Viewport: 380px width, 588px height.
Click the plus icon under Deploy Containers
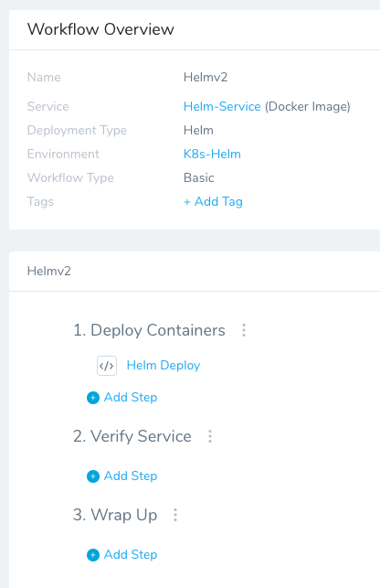(93, 398)
